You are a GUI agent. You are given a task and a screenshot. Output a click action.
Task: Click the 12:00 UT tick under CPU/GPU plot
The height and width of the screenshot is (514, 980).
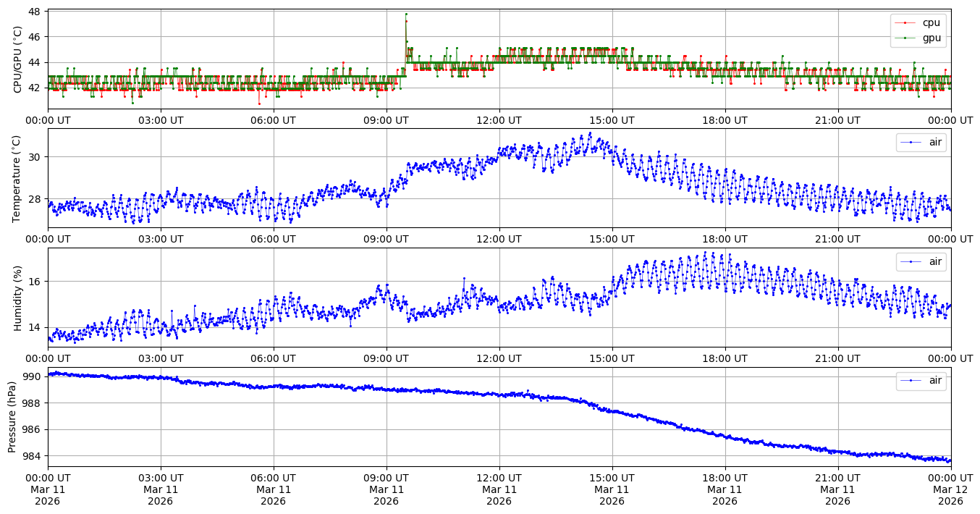pos(499,120)
